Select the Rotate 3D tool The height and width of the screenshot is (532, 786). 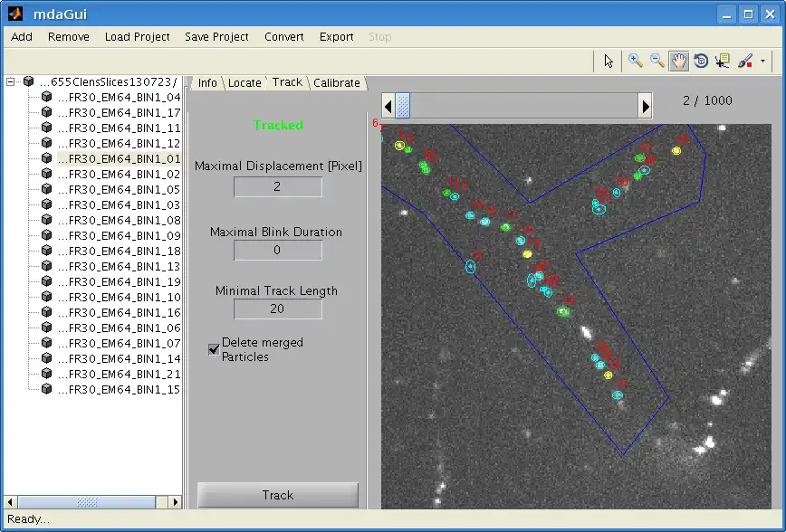click(x=700, y=61)
